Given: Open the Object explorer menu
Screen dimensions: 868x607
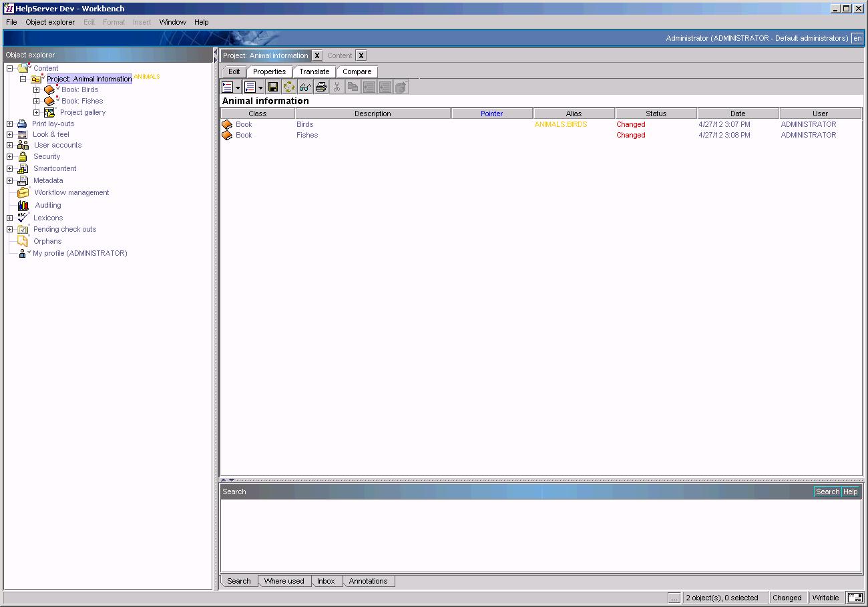Looking at the screenshot, I should click(x=50, y=22).
